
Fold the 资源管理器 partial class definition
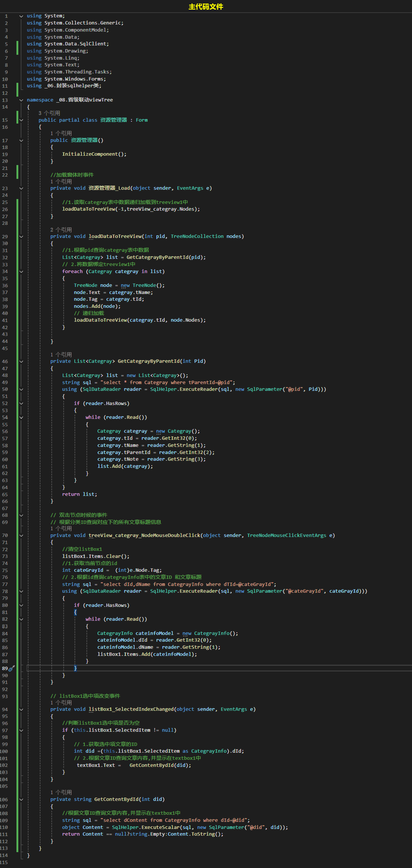[x=21, y=120]
